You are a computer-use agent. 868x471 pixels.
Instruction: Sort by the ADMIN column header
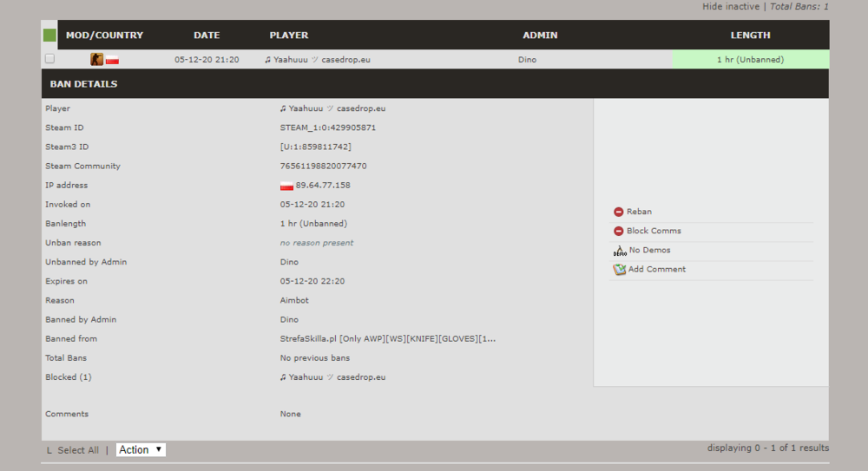pyautogui.click(x=540, y=35)
